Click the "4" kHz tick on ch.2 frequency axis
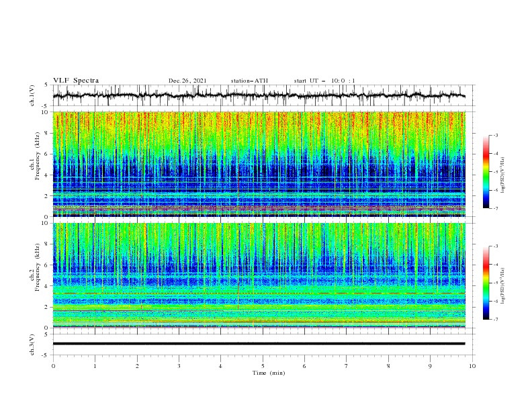The width and height of the screenshot is (532, 411). pyautogui.click(x=47, y=286)
